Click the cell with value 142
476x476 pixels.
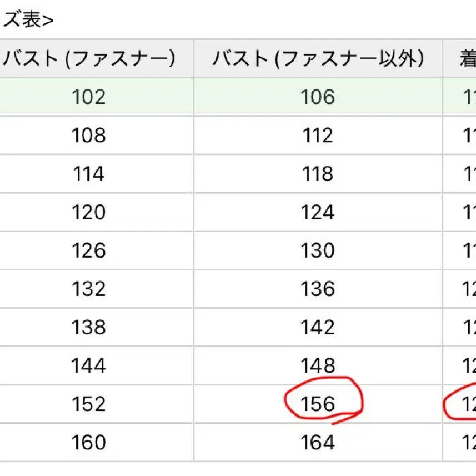coord(318,327)
